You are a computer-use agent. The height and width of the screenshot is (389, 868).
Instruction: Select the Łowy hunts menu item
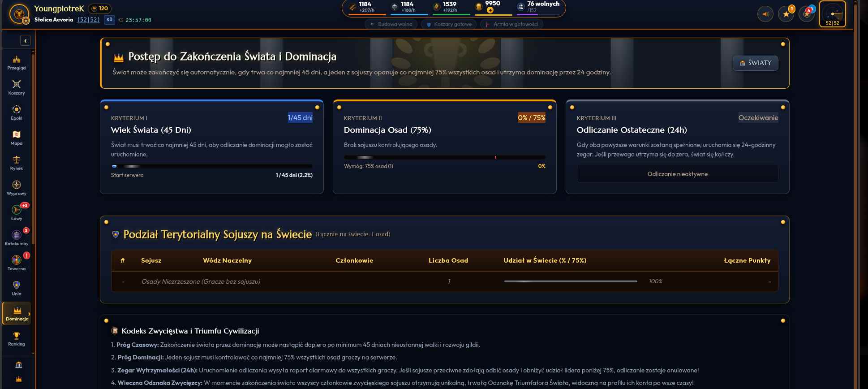[17, 213]
